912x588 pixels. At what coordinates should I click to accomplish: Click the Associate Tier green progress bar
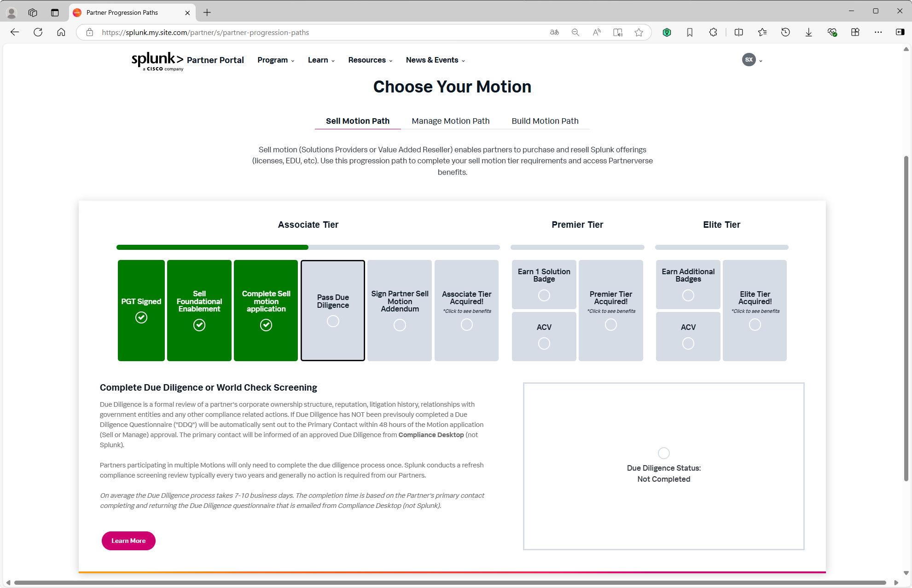click(212, 247)
